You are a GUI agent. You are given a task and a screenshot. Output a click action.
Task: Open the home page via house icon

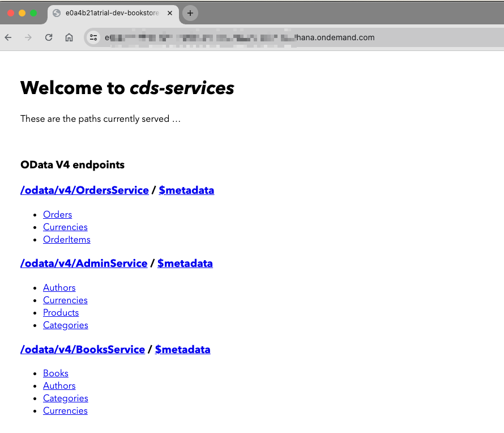click(69, 37)
